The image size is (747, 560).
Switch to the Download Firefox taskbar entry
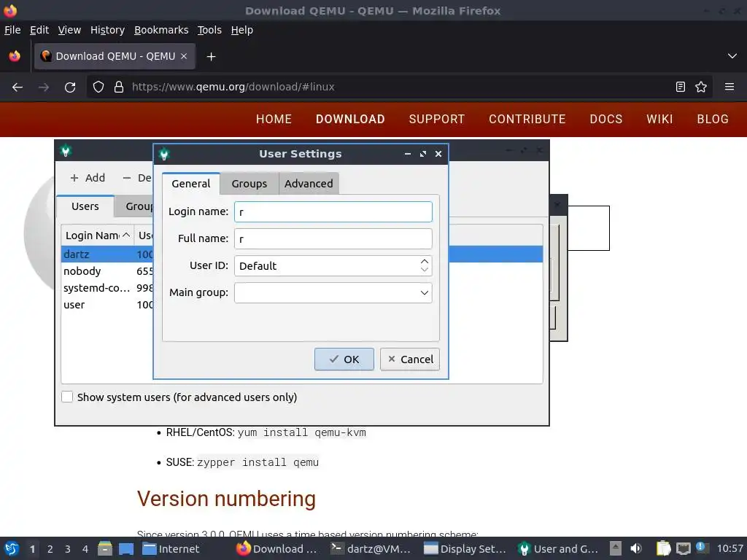pyautogui.click(x=276, y=549)
